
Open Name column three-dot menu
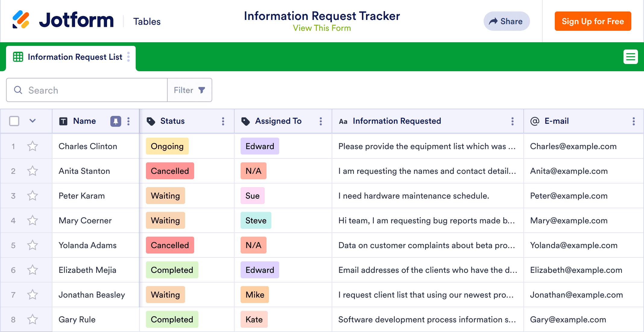tap(128, 121)
